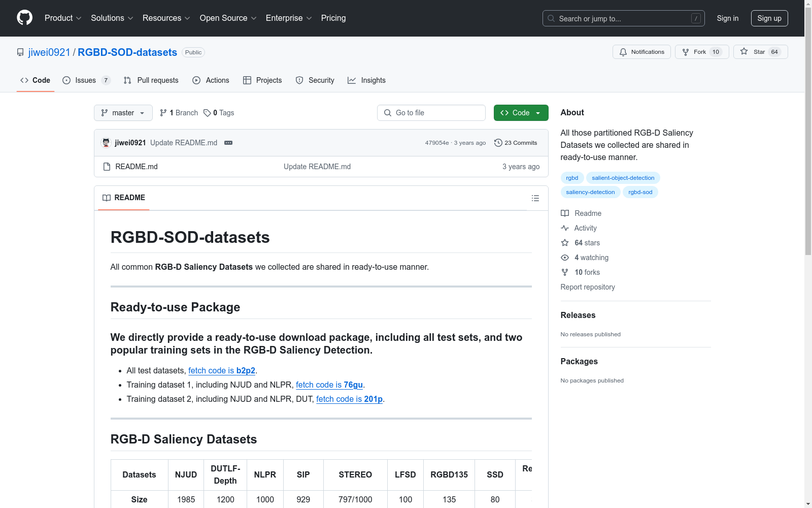This screenshot has height=508, width=812.
Task: Switch to the Insights tab
Action: click(366, 80)
